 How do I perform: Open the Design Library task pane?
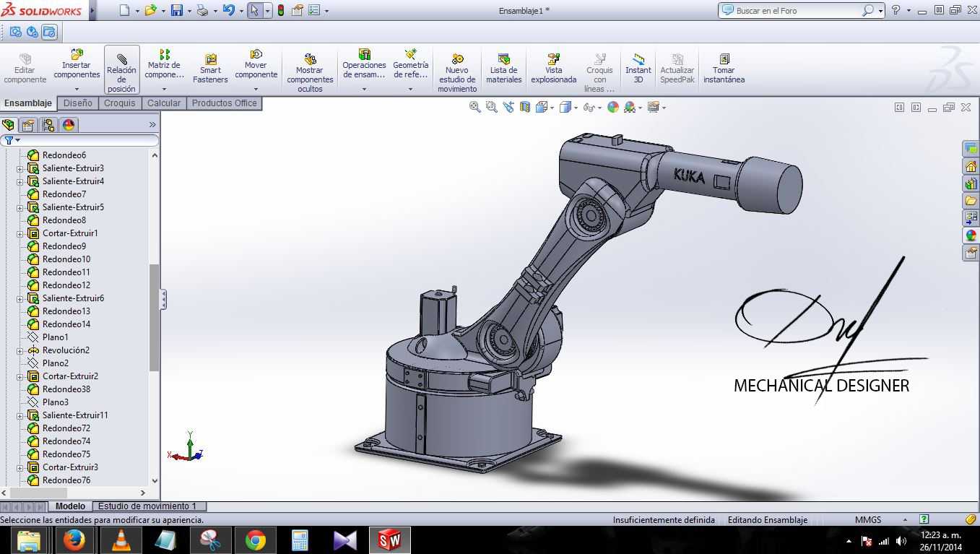[x=971, y=183]
